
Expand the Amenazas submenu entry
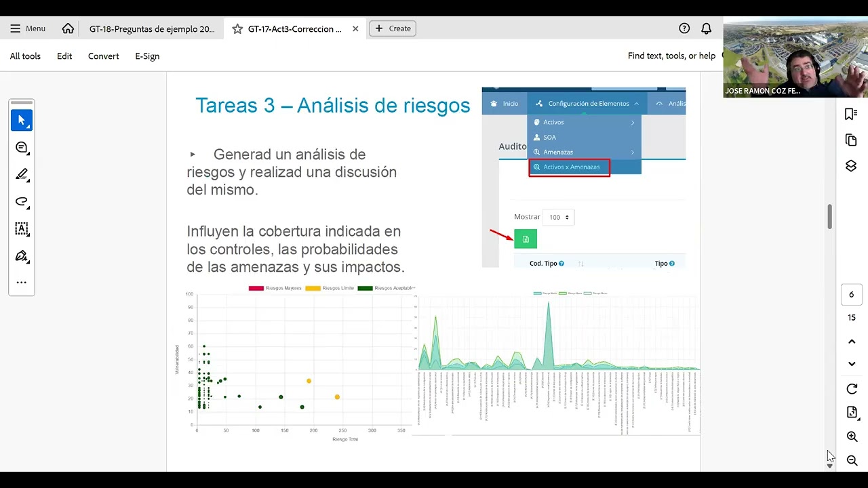pos(585,152)
